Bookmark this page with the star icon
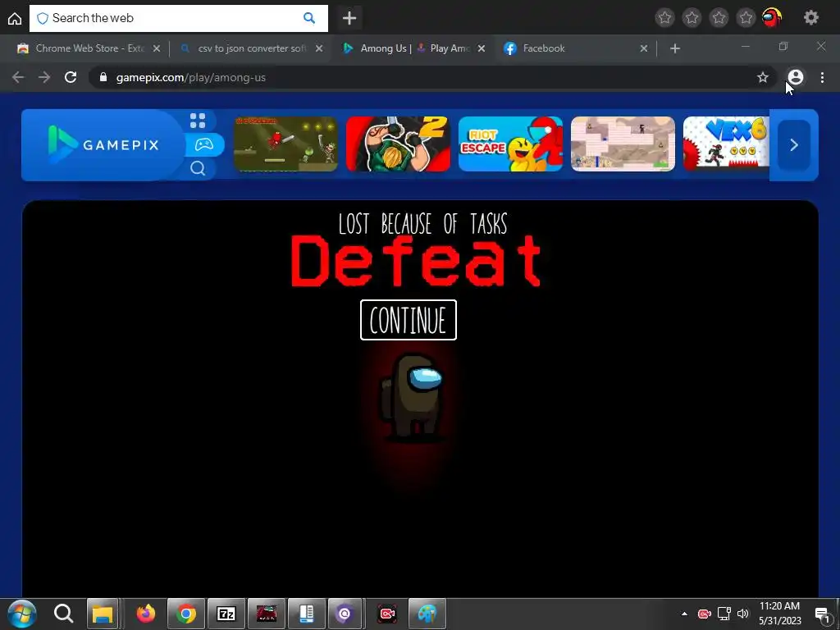Screen dimensions: 840x630 click(763, 78)
